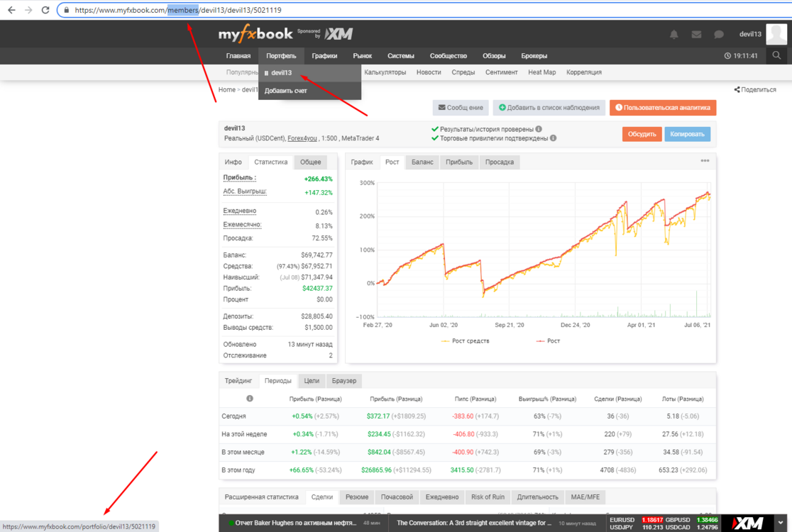Switch chart to График tab
Viewport: 792px width, 532px height.
point(362,162)
